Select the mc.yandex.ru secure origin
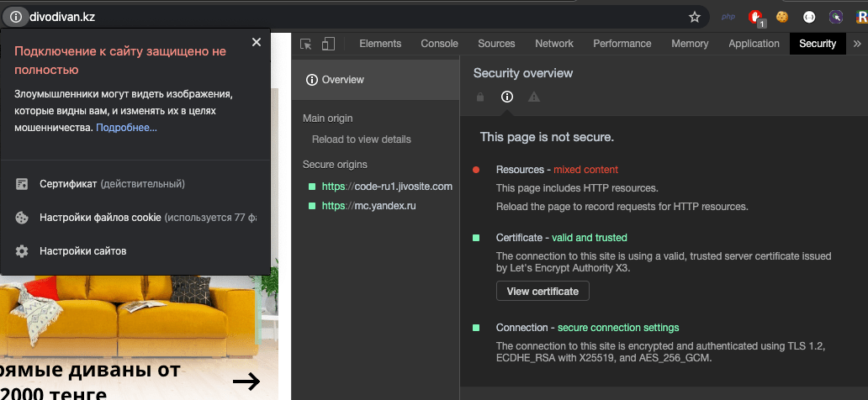Image resolution: width=868 pixels, height=400 pixels. 369,205
